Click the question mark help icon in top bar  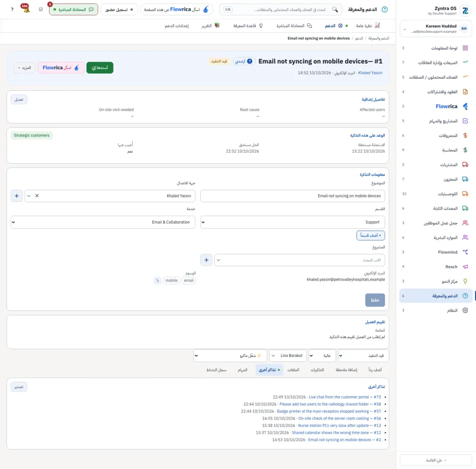click(12, 9)
